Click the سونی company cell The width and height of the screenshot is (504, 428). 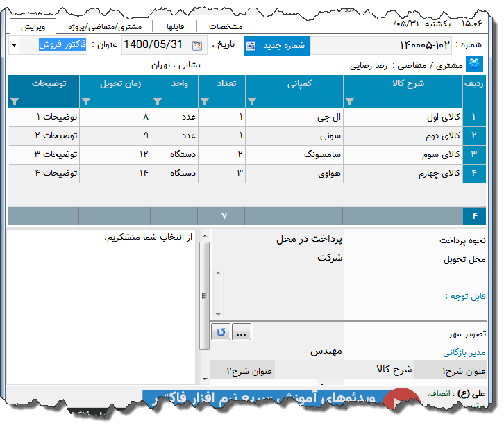(294, 135)
